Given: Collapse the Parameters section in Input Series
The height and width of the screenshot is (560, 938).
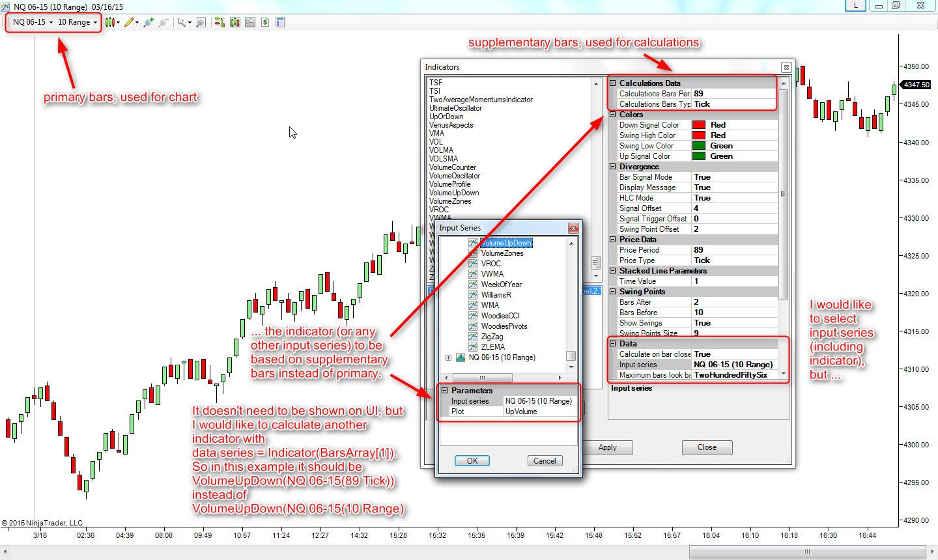Looking at the screenshot, I should pos(444,391).
